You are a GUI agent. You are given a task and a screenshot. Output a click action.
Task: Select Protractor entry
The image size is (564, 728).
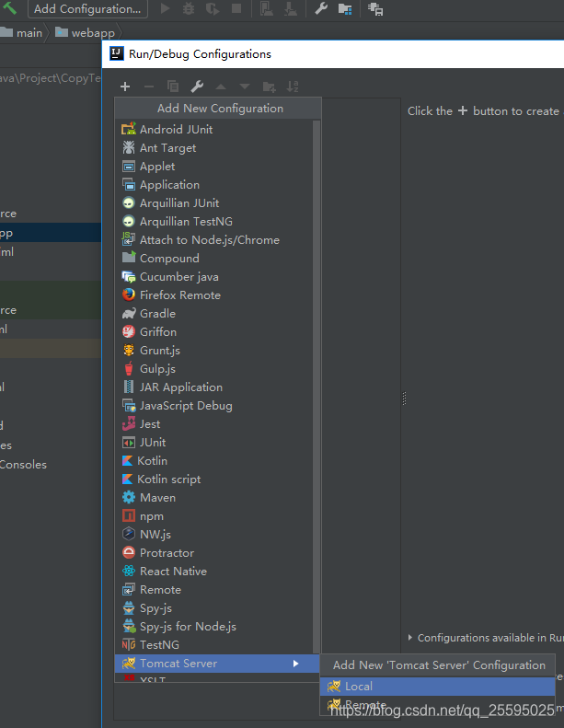tap(217, 553)
